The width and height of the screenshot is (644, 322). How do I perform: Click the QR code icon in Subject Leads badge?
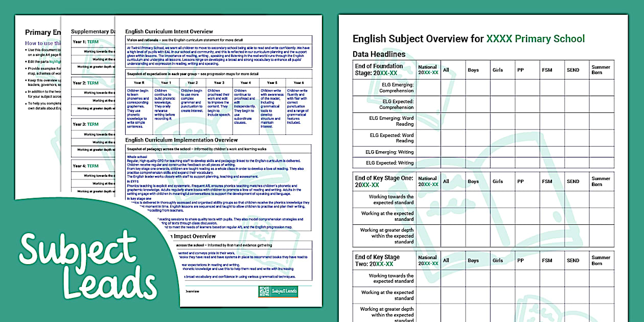264,291
